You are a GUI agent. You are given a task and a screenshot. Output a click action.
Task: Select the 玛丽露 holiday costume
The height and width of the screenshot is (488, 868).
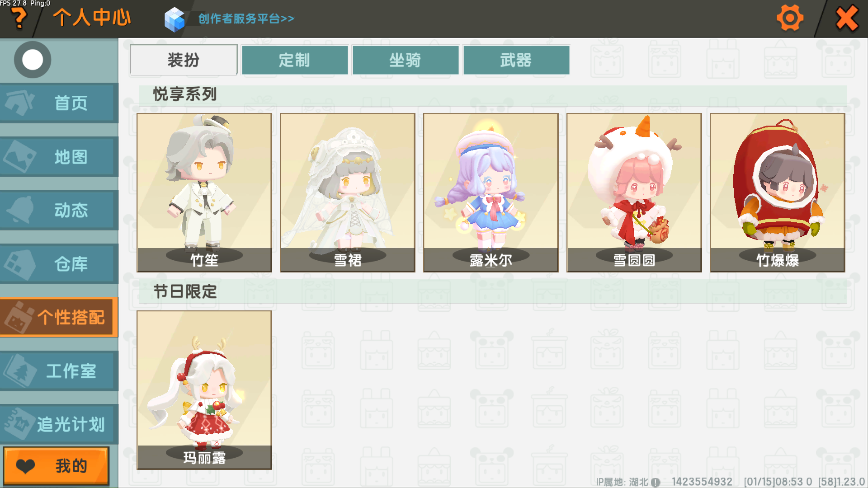pyautogui.click(x=204, y=390)
